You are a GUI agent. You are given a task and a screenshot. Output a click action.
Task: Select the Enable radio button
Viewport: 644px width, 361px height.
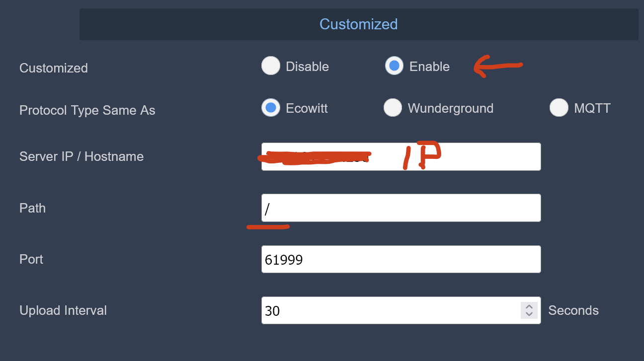[x=394, y=66]
